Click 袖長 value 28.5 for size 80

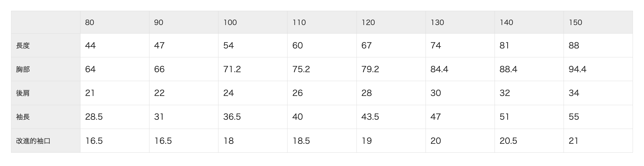94,117
